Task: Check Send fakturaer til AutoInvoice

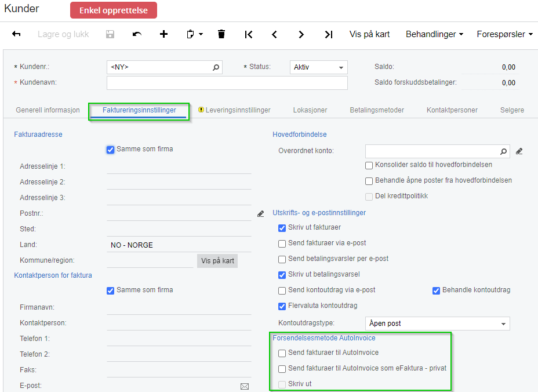Action: click(282, 353)
